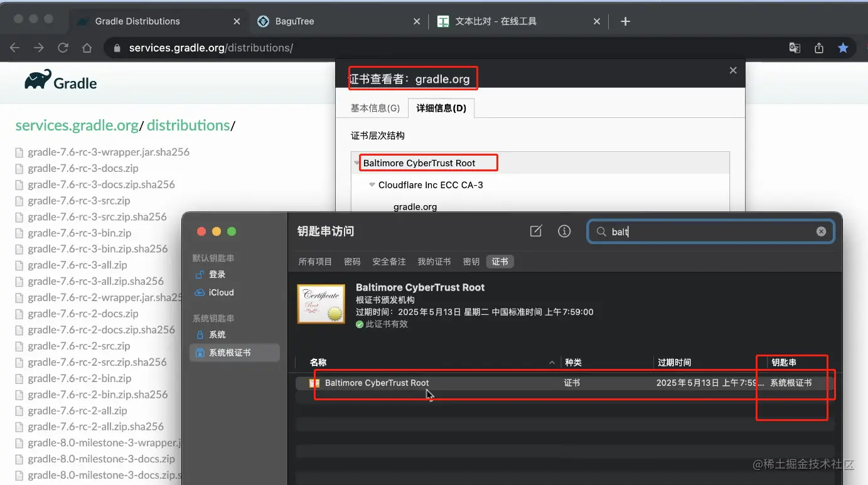Clear the Keychain search field

pyautogui.click(x=821, y=232)
